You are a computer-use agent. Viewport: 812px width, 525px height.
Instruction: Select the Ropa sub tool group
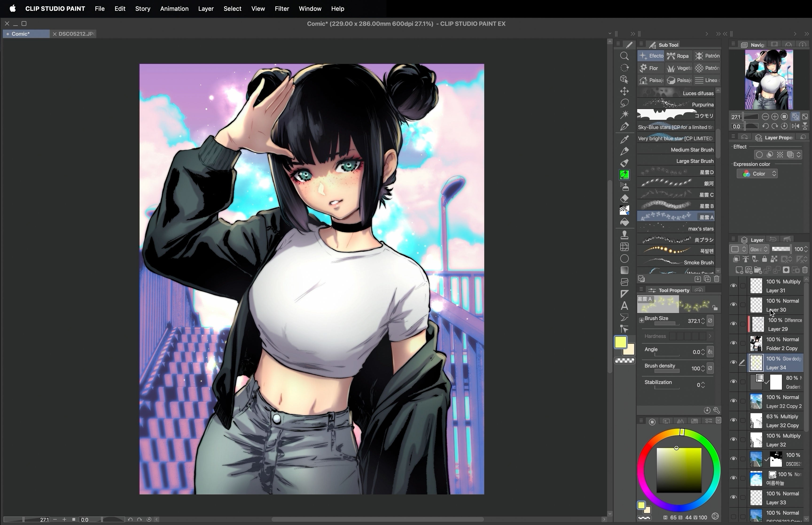tap(678, 56)
